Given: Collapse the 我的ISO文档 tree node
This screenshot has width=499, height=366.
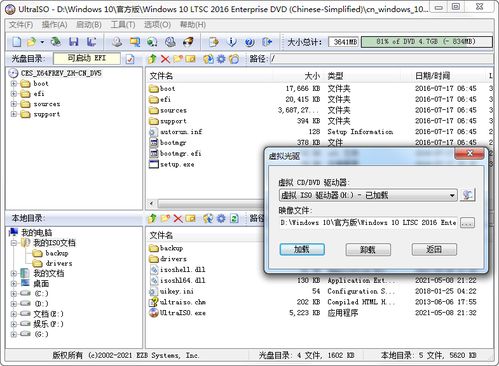Looking at the screenshot, I should (x=14, y=243).
